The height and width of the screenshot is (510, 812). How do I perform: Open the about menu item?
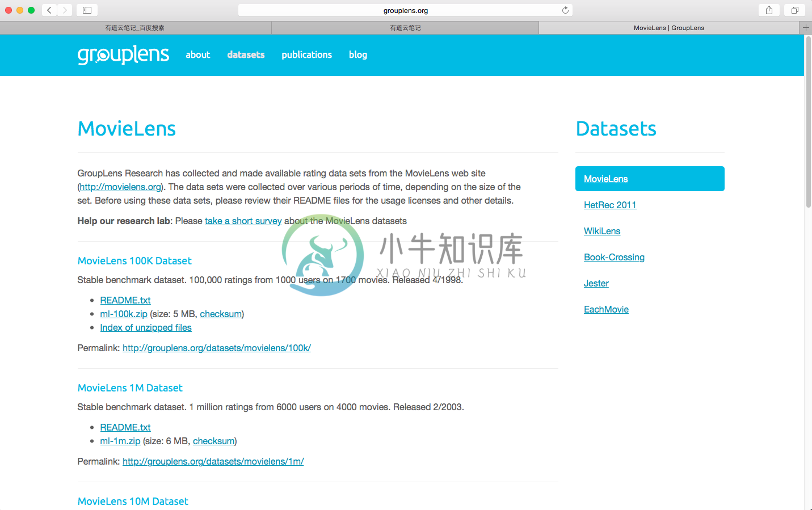pos(198,54)
